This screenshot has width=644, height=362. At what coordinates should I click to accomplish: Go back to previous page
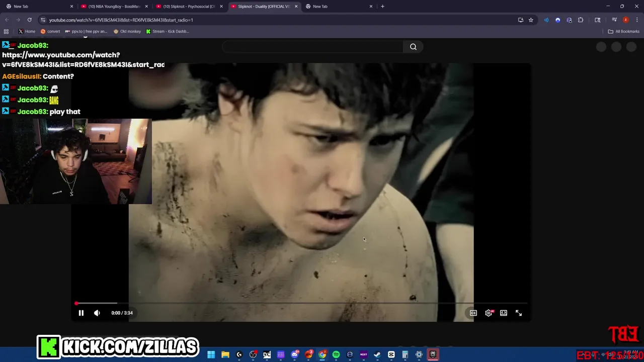click(7, 20)
